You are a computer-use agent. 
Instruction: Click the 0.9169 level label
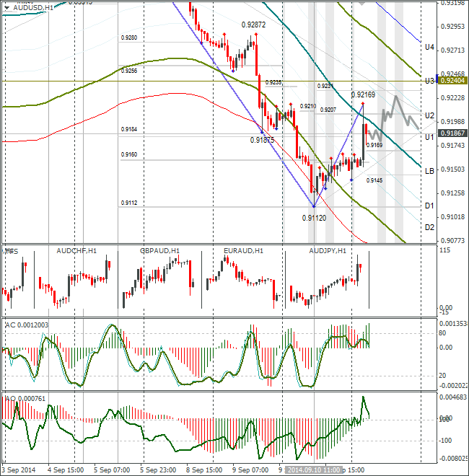coord(374,145)
